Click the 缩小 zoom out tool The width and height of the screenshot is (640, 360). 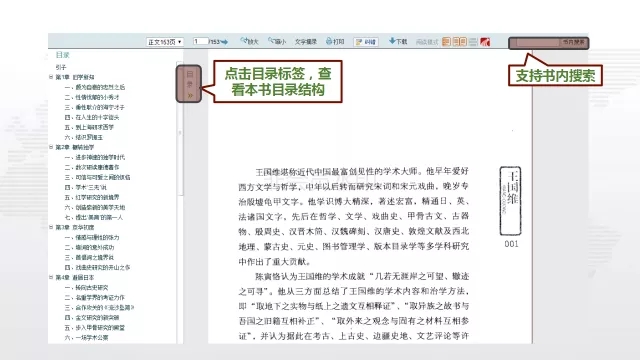click(x=277, y=41)
